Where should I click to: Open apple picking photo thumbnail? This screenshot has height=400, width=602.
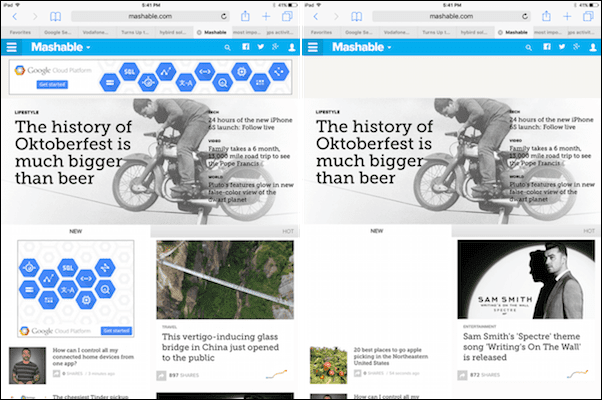tap(329, 365)
